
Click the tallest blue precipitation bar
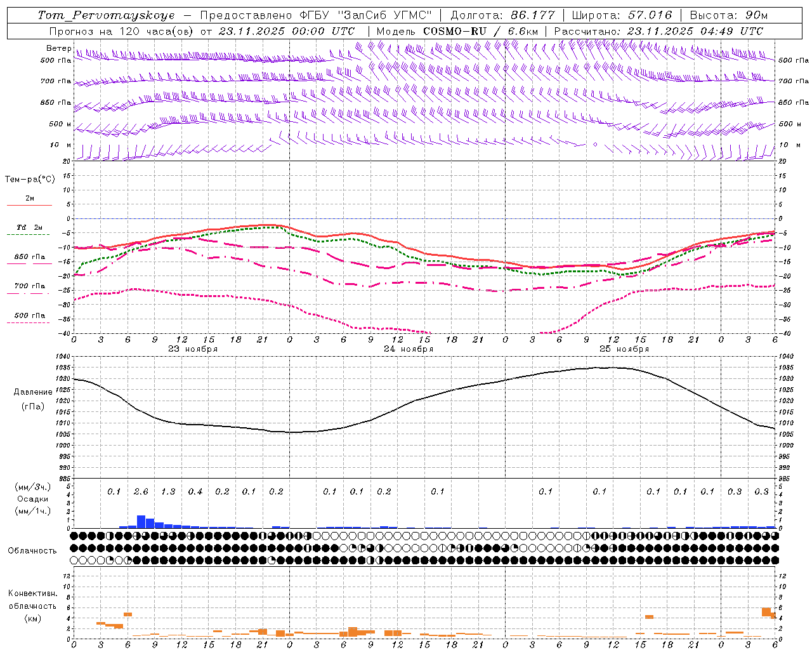(x=141, y=522)
